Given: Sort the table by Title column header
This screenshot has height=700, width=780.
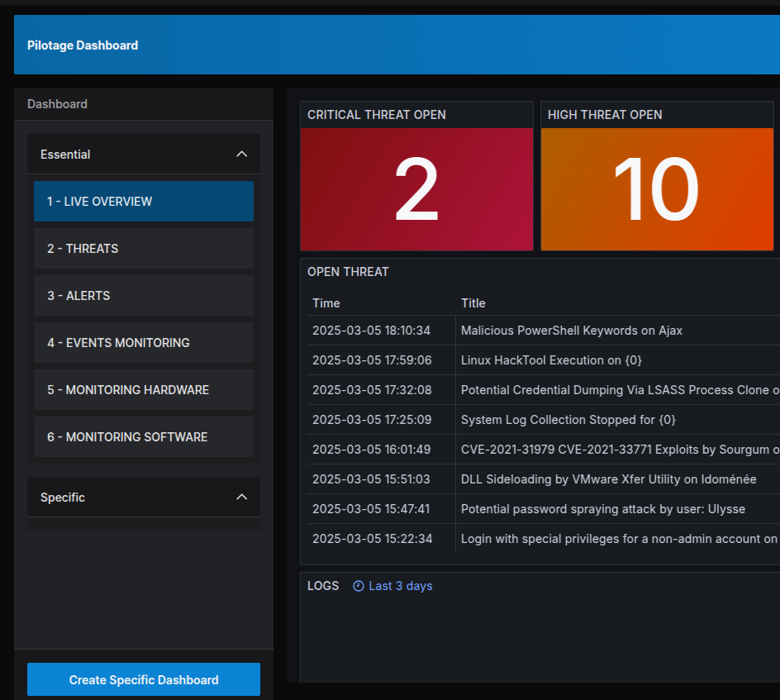Looking at the screenshot, I should pyautogui.click(x=473, y=303).
